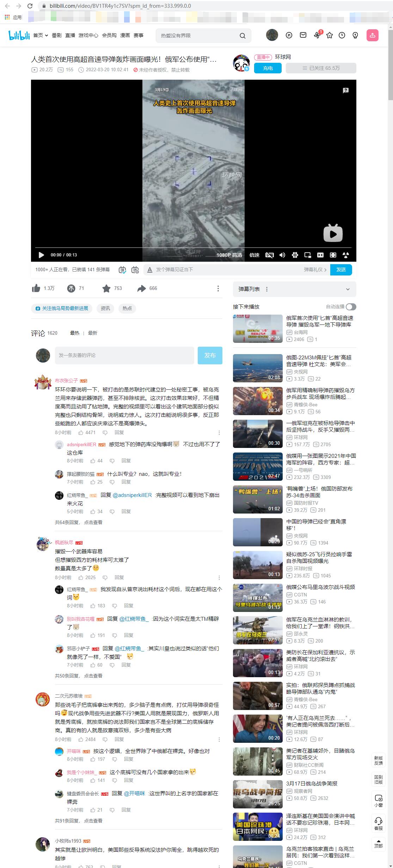Screen dimensions: 393x868
Task: Sort comments by 最新
Action: coord(92,333)
